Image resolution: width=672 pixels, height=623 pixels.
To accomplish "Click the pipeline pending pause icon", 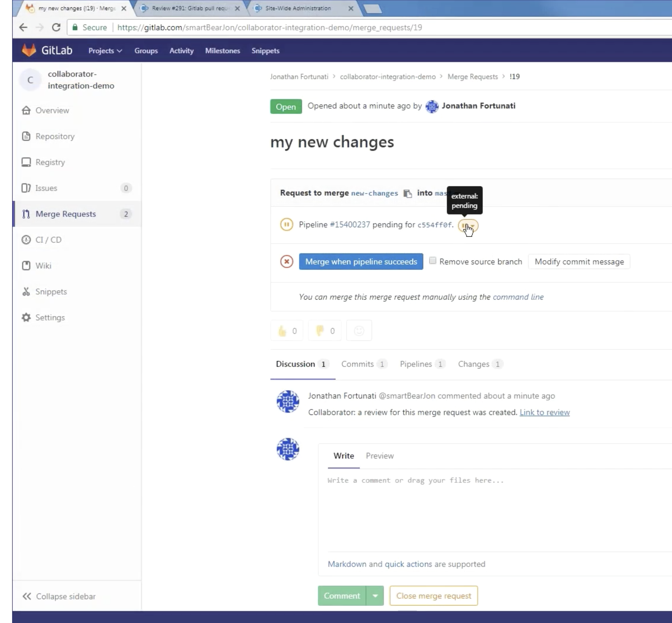I will tap(286, 225).
